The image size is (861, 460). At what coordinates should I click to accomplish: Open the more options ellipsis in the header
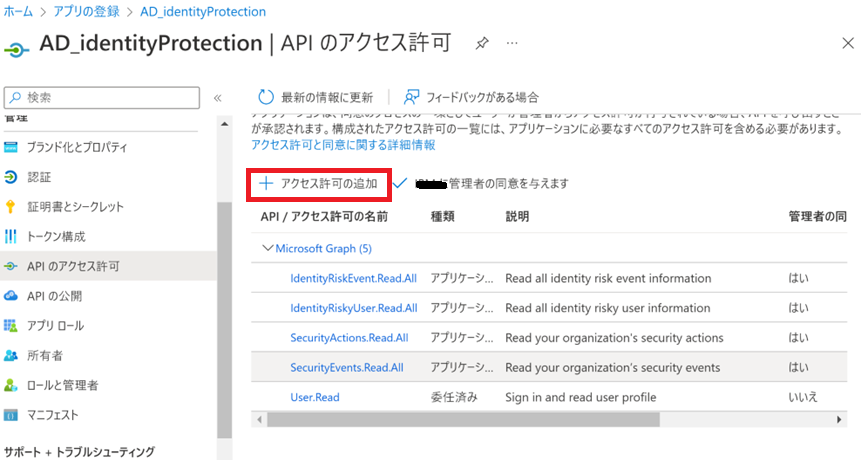(512, 43)
